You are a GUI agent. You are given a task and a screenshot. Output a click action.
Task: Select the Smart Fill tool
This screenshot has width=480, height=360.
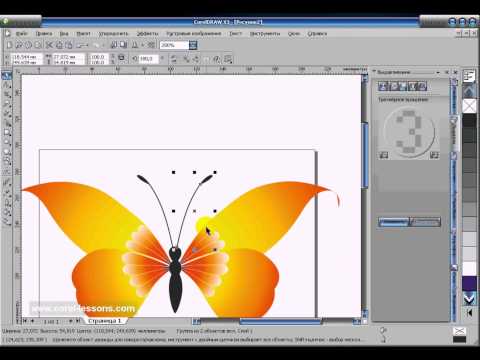pyautogui.click(x=6, y=123)
